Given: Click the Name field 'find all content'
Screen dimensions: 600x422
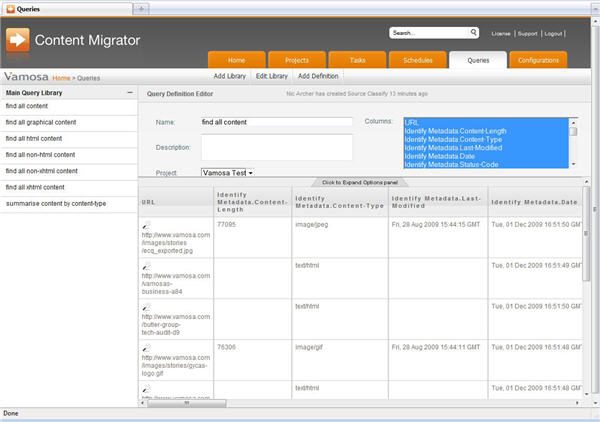Looking at the screenshot, I should pyautogui.click(x=277, y=122).
